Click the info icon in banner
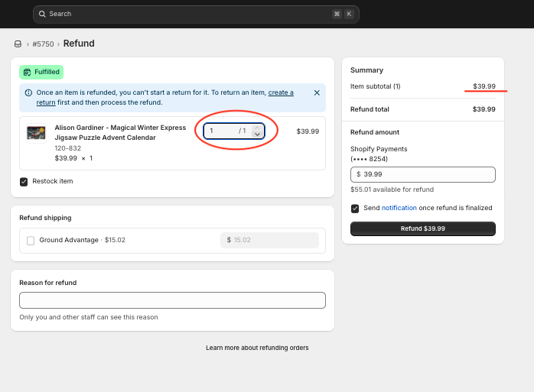Screen dimensions: 534x392 tap(28, 92)
